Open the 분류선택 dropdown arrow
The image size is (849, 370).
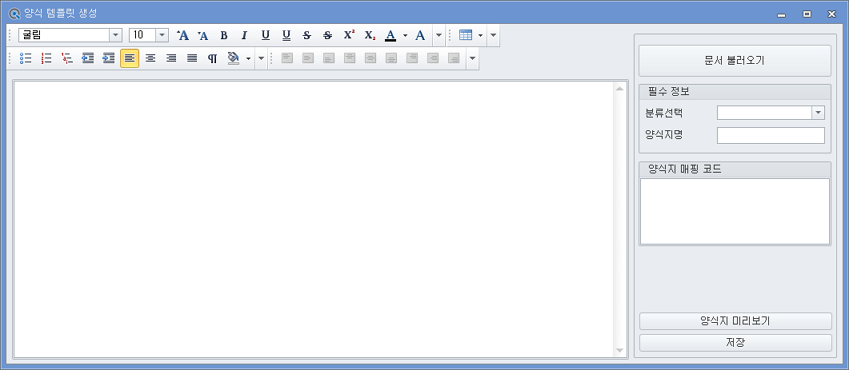[x=818, y=112]
